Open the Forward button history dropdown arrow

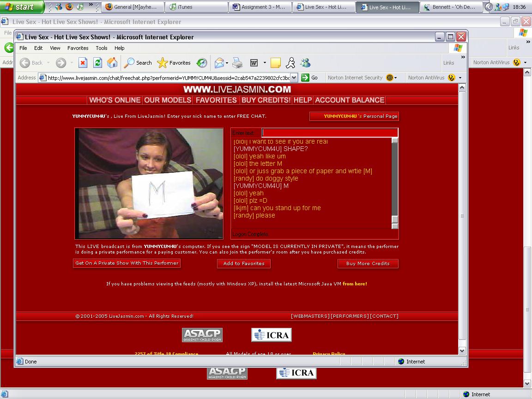tap(72, 63)
